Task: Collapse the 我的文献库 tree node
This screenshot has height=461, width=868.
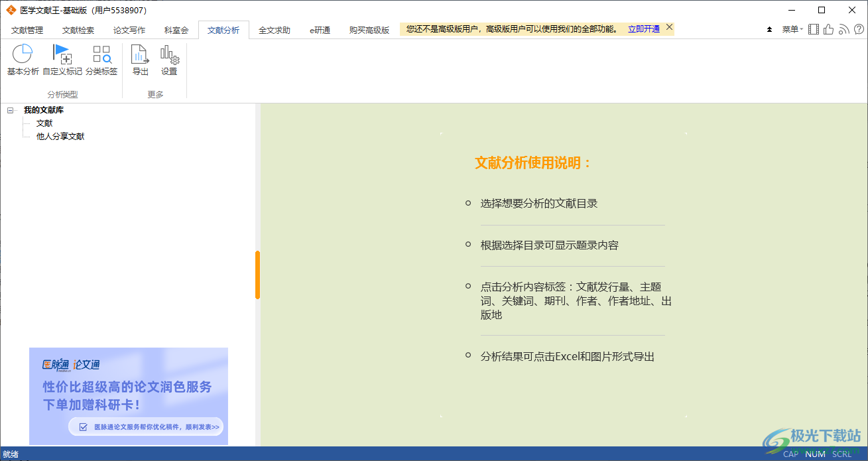Action: coord(10,110)
